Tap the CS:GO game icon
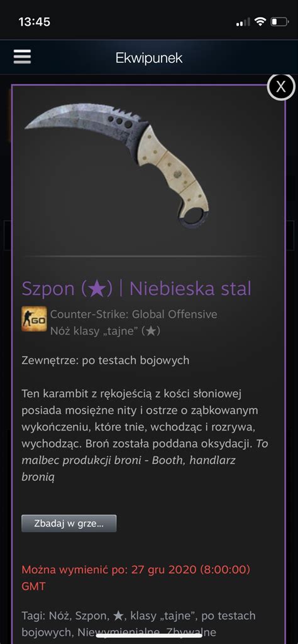The height and width of the screenshot is (644, 298). (34, 319)
